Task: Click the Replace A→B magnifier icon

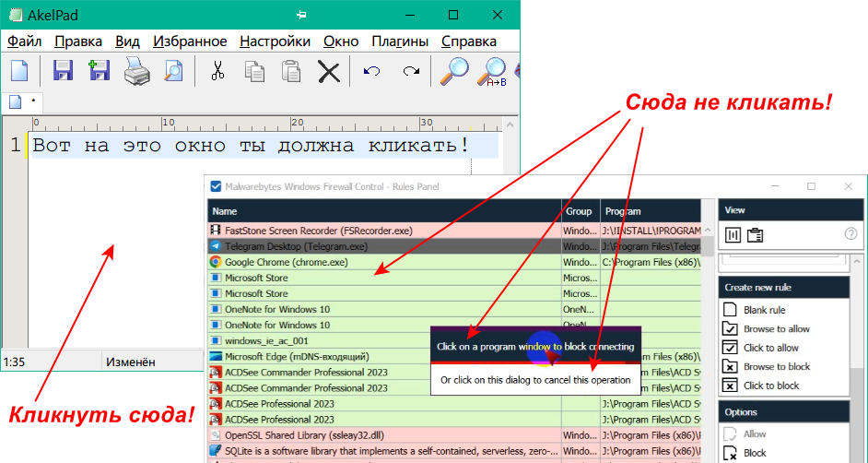Action: point(491,72)
